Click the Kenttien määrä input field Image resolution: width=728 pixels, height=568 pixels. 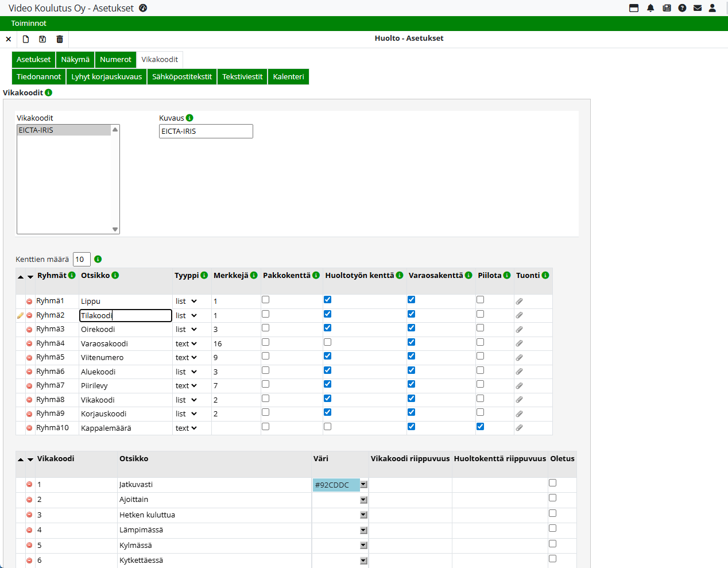tap(82, 259)
